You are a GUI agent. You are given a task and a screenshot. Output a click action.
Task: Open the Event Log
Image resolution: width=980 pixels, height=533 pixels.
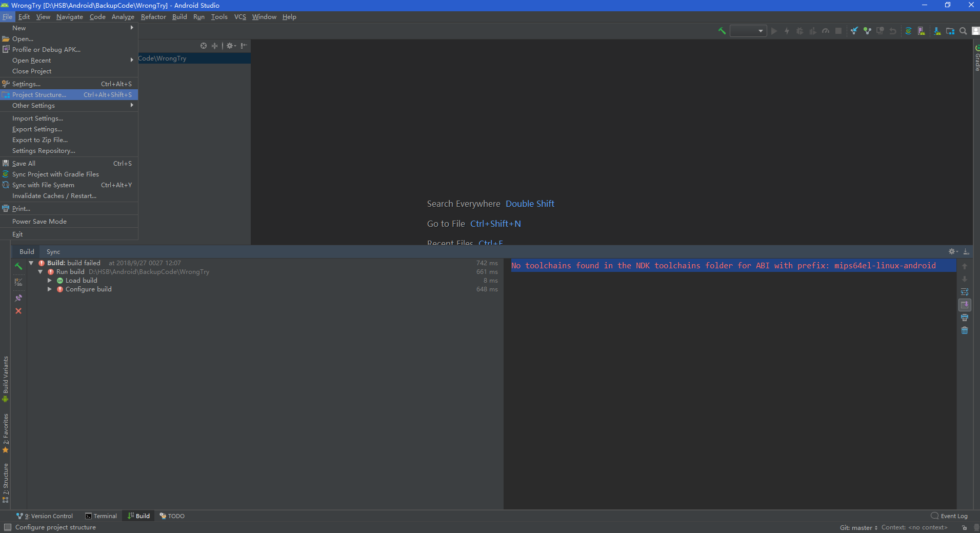coord(949,516)
